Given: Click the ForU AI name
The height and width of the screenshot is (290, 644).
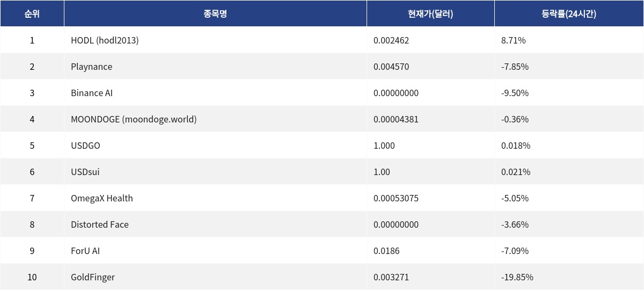Looking at the screenshot, I should pyautogui.click(x=85, y=251).
